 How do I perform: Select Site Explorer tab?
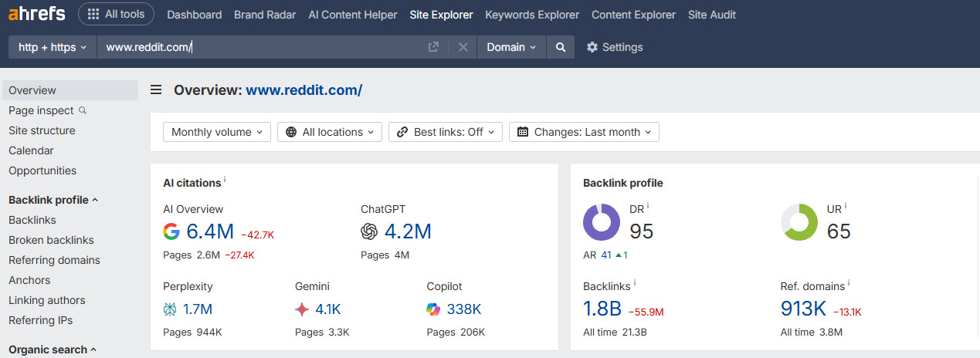[441, 15]
